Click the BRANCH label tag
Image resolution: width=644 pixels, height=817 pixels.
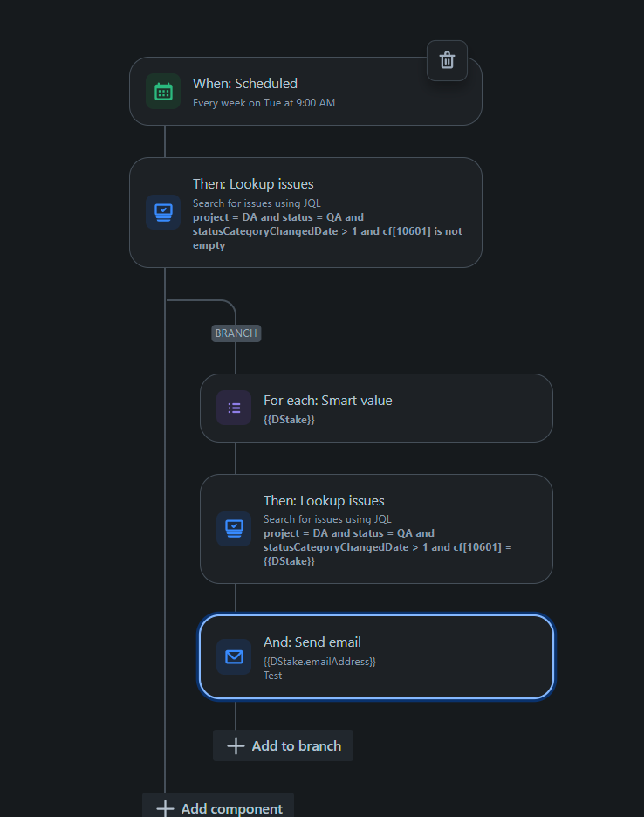(x=236, y=333)
